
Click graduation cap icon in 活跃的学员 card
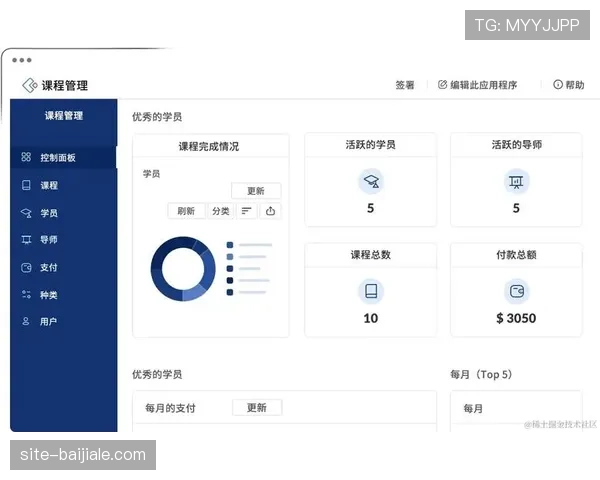click(x=371, y=181)
